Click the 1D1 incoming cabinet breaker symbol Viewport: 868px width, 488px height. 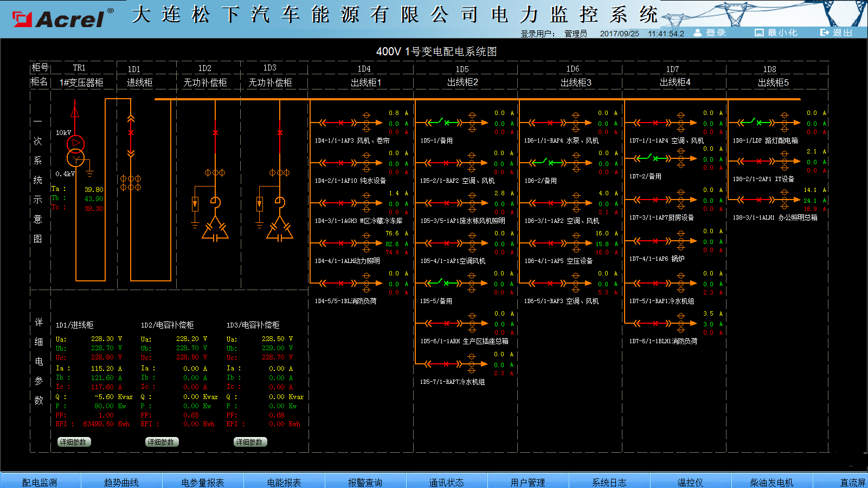(131, 133)
